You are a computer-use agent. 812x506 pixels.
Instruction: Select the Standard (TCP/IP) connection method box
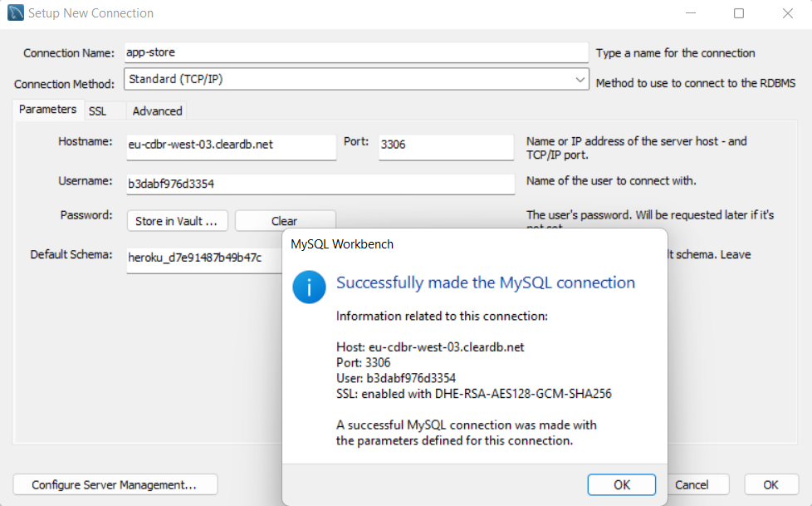click(356, 79)
